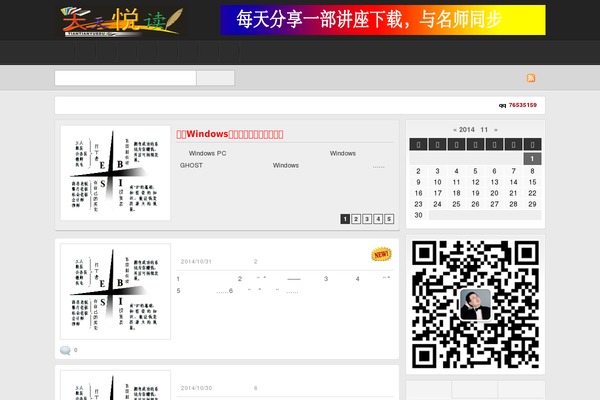Viewport: 600px width, 400px height.
Task: Select highlighted day 1 in calendar
Action: click(x=532, y=159)
